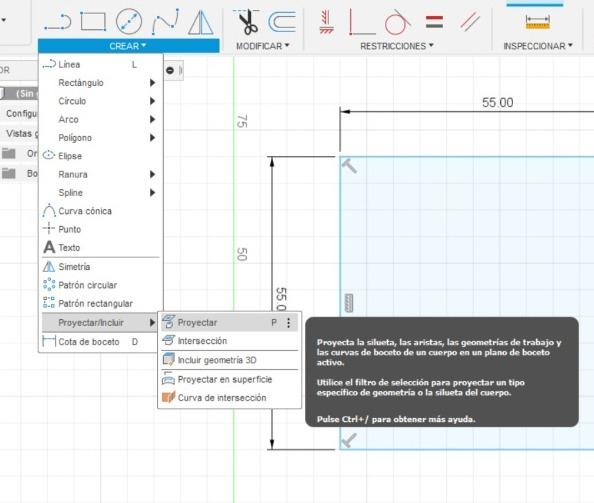Select the Mirror triangle icon in toolbar
594x503 pixels.
coord(201,22)
